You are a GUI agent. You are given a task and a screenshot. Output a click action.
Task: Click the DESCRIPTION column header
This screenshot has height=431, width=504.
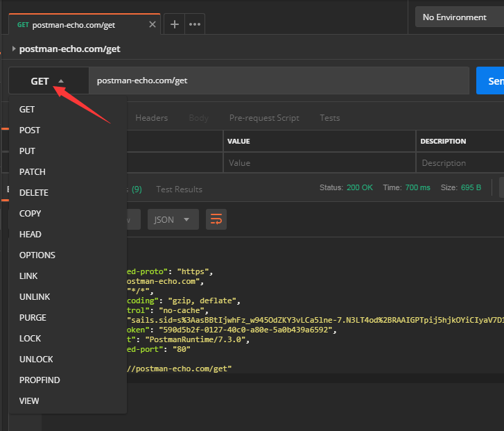click(x=443, y=142)
